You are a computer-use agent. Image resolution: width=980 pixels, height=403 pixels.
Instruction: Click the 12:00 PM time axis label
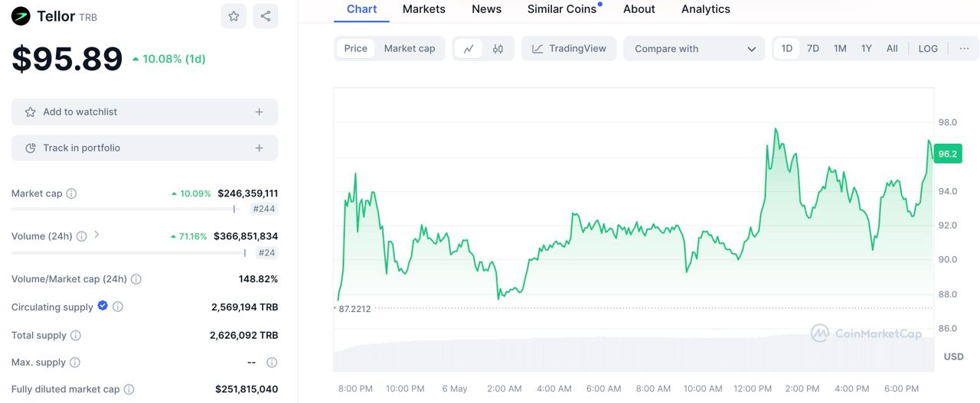(752, 388)
